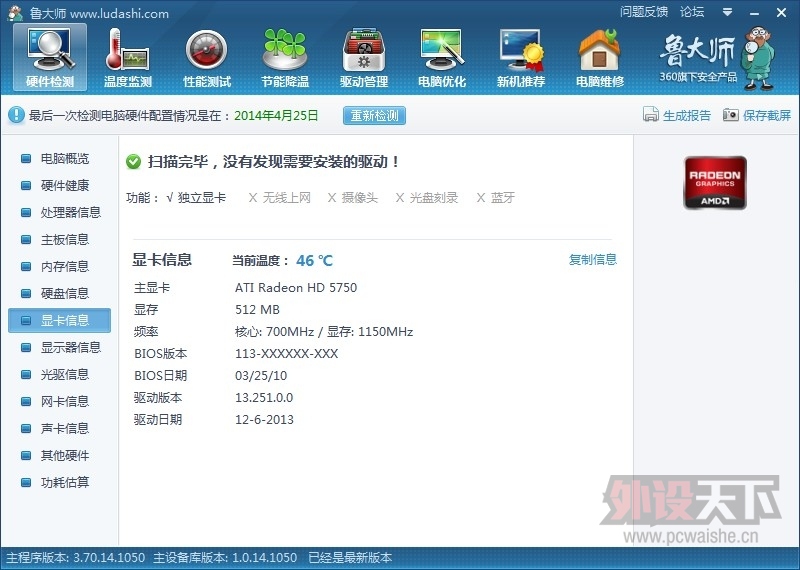Click 复制信息 copy info link
The image size is (800, 570).
point(593,260)
